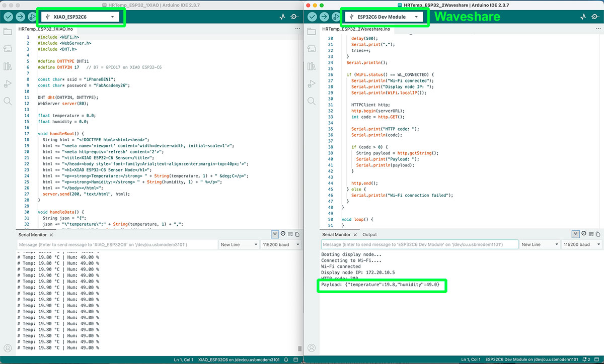The height and width of the screenshot is (364, 604).
Task: Click the ssid "iPhoneBENI" line in the XIAO code
Action: click(77, 79)
